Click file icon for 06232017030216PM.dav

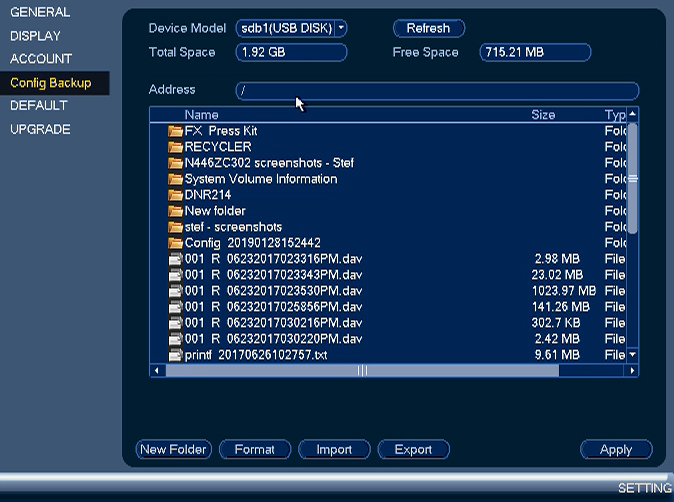(175, 323)
